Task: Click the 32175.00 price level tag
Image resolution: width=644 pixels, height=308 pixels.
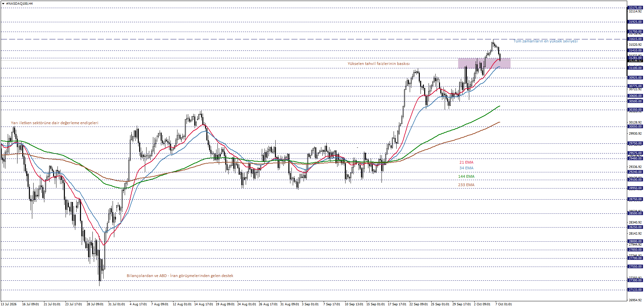Action: pyautogui.click(x=635, y=8)
